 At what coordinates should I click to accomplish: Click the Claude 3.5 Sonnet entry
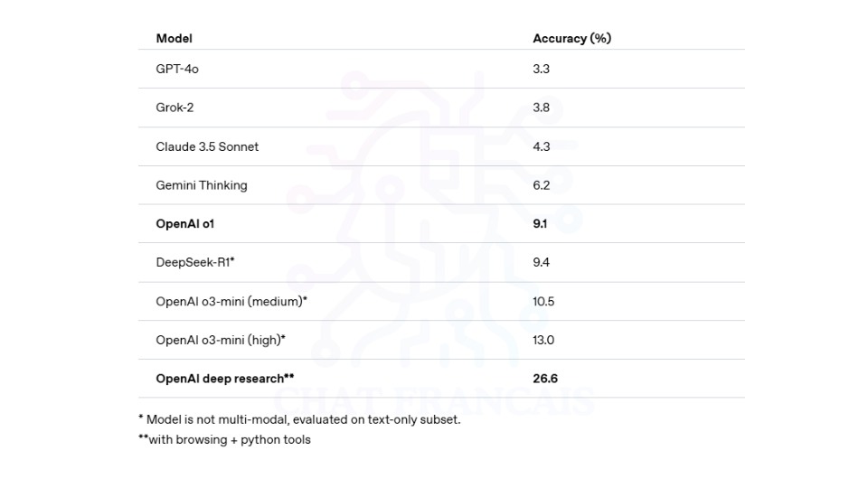(207, 146)
